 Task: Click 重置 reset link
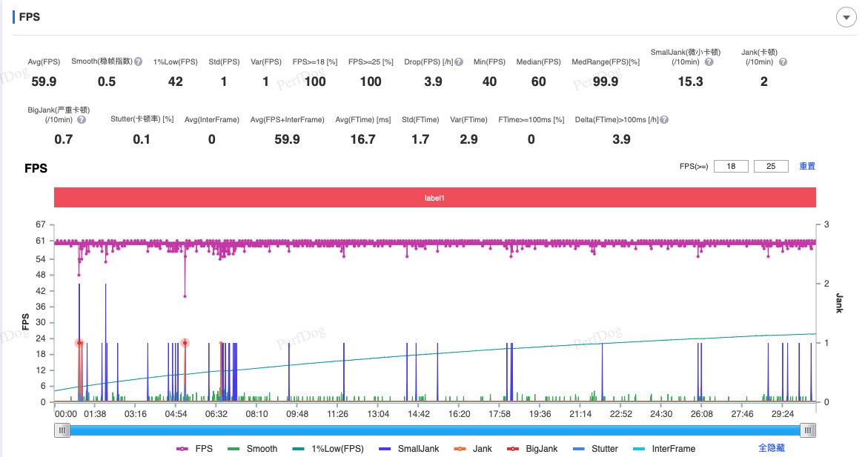807,166
